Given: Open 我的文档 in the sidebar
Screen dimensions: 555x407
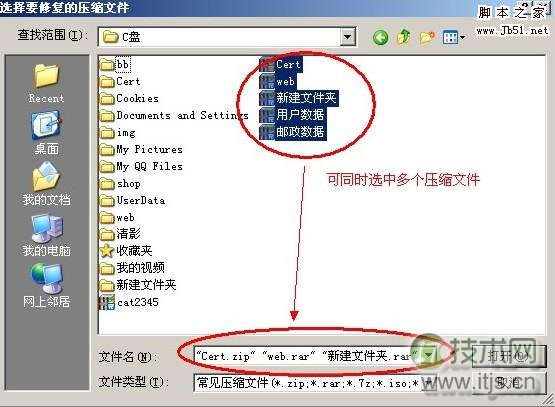Looking at the screenshot, I should pyautogui.click(x=46, y=184).
